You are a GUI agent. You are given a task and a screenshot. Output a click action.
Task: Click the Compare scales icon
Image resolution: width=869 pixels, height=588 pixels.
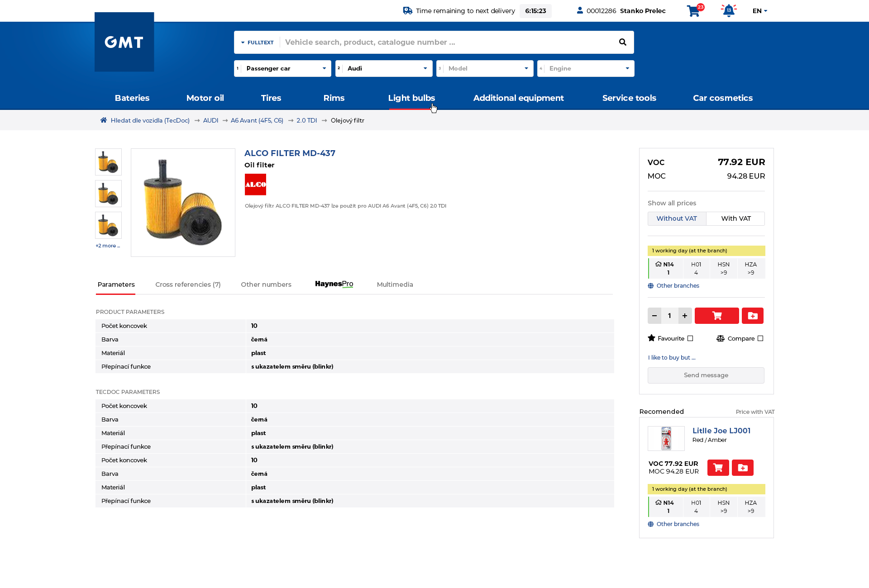[x=721, y=338]
